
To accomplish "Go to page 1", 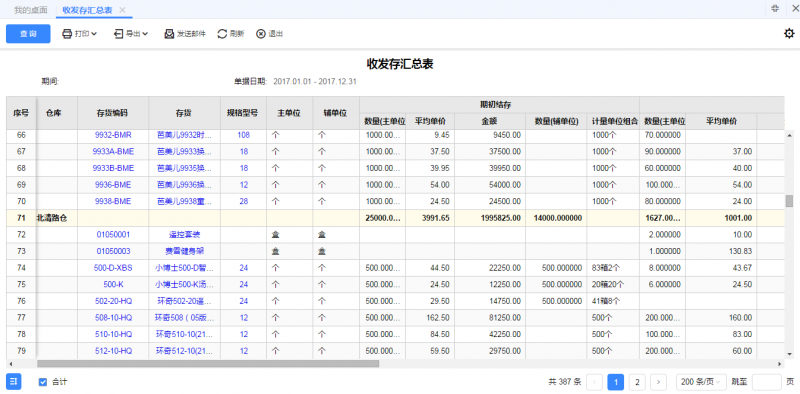I will point(615,382).
